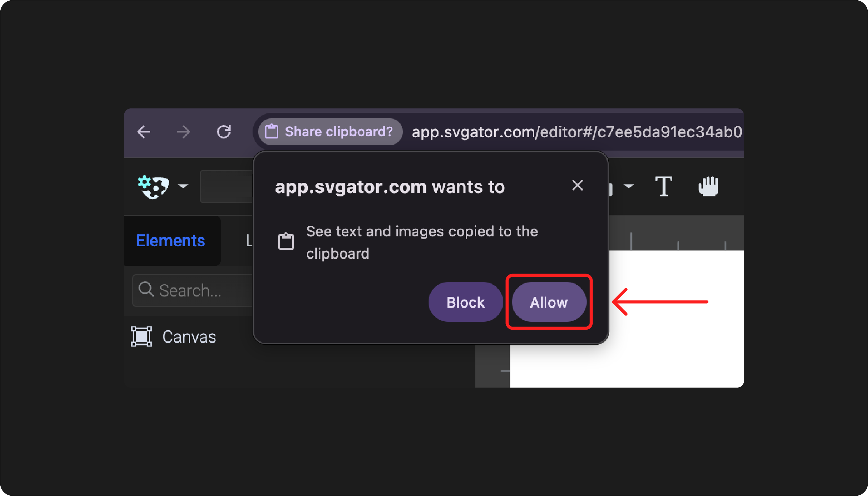Select the Hand pan tool
Screen dimensions: 868x496
coord(708,186)
